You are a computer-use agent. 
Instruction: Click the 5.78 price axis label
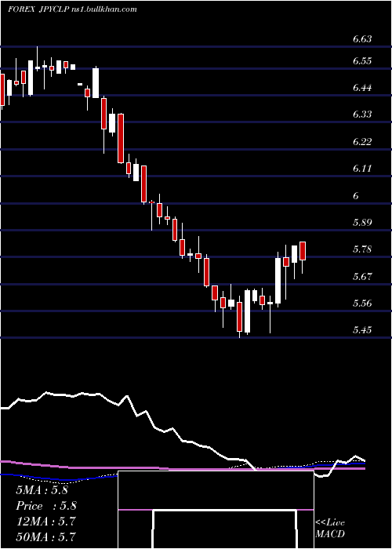click(362, 249)
